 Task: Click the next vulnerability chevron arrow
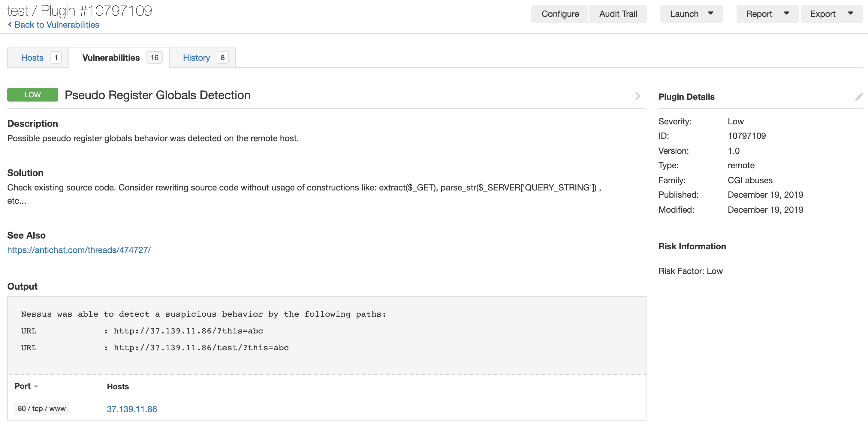click(637, 96)
